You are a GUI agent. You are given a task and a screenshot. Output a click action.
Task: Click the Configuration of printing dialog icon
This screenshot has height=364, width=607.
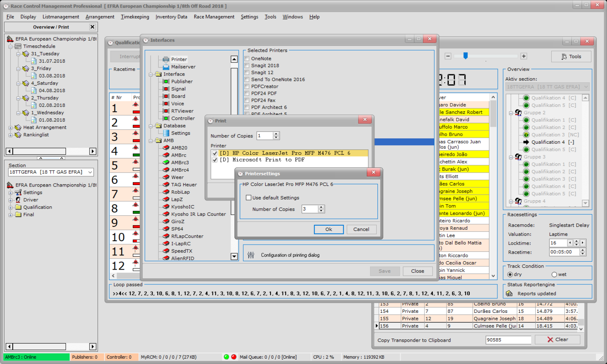251,255
